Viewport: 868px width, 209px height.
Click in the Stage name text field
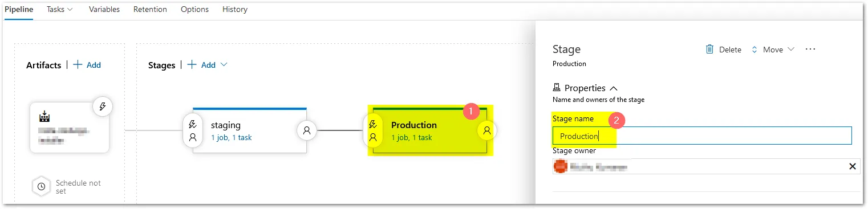click(702, 136)
